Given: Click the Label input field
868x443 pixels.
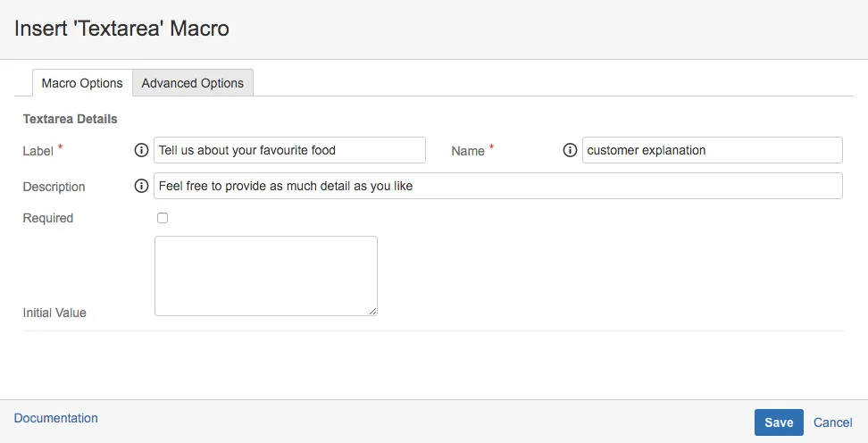Looking at the screenshot, I should (289, 150).
